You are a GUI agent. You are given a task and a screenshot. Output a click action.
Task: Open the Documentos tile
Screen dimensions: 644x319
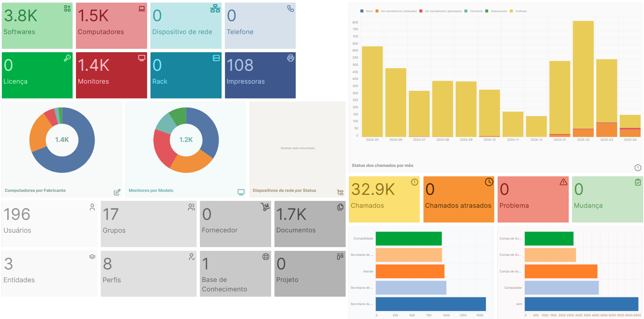click(310, 224)
